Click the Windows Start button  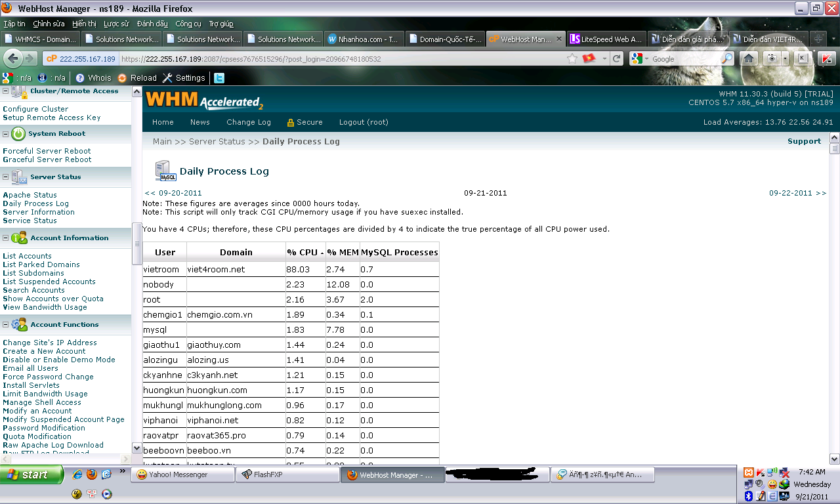[31, 474]
